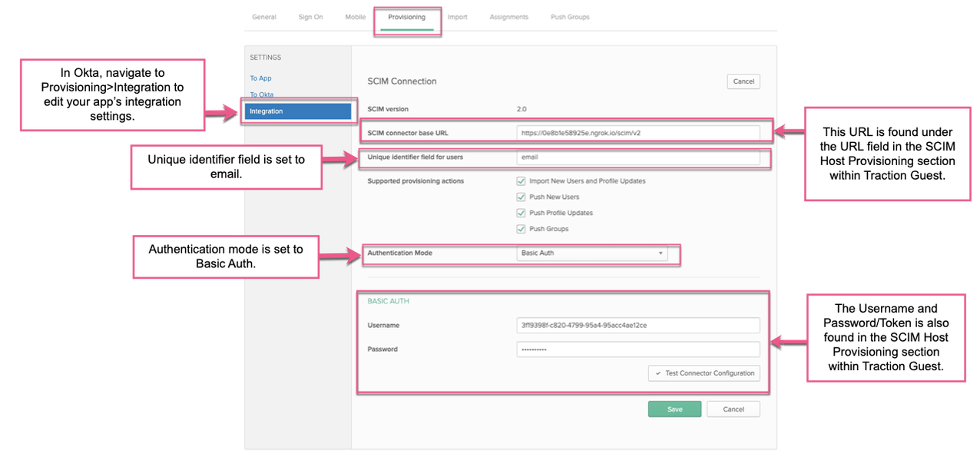980x457 pixels.
Task: View the Assignments tab
Action: pos(508,16)
